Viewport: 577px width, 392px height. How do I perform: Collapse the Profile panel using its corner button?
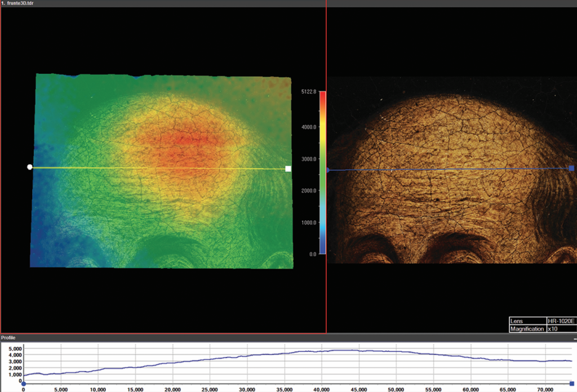(x=573, y=338)
